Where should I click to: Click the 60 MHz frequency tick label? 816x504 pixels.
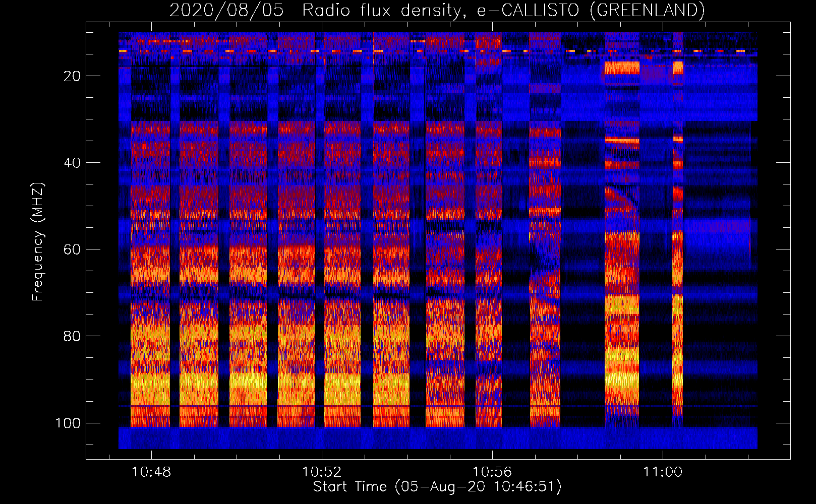pyautogui.click(x=72, y=249)
